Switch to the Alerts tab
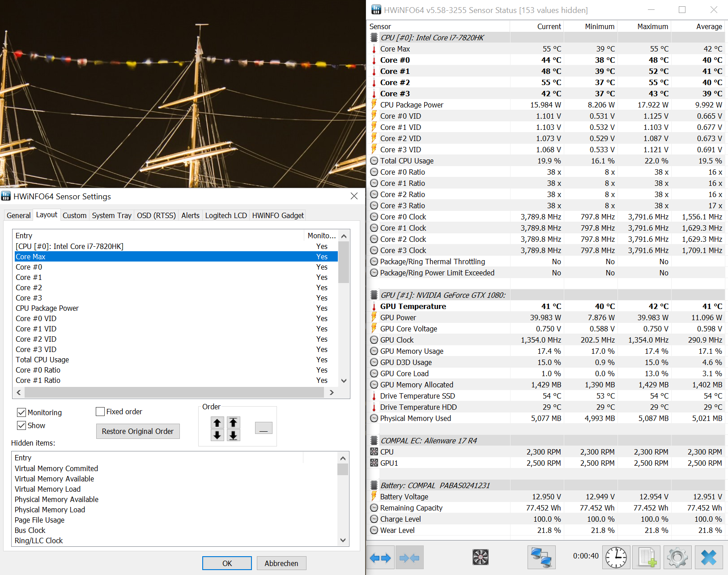Screen dimensions: 728x575 190,215
